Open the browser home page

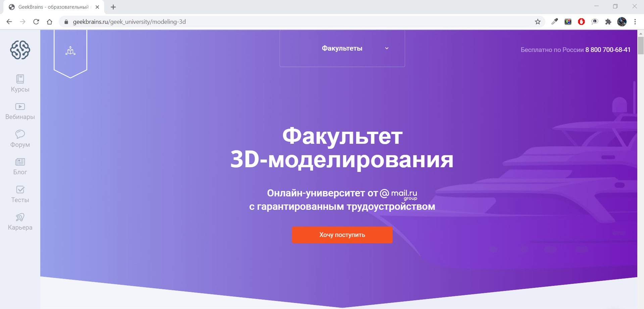[49, 22]
